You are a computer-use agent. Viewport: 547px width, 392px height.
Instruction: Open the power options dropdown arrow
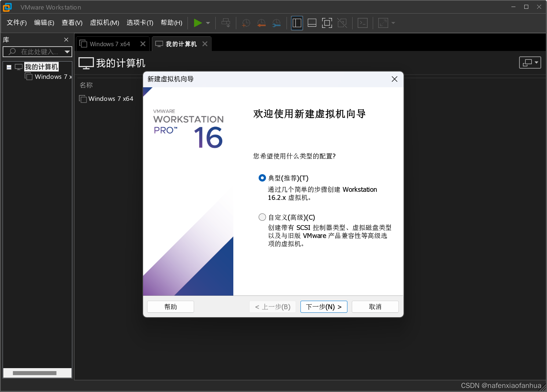[208, 23]
